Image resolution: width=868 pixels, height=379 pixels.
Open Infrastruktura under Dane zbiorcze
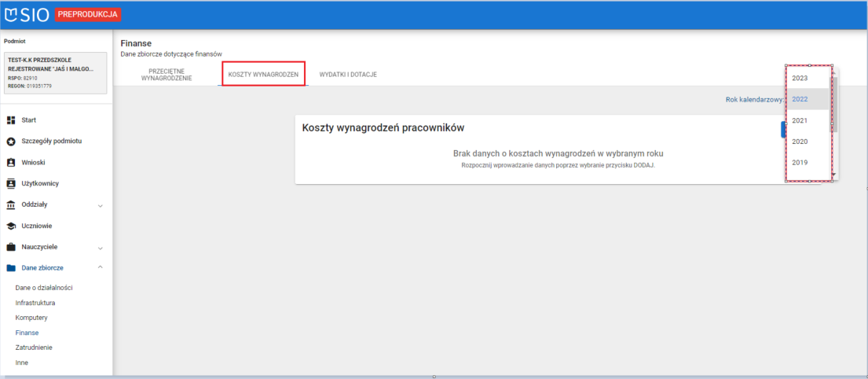click(35, 303)
